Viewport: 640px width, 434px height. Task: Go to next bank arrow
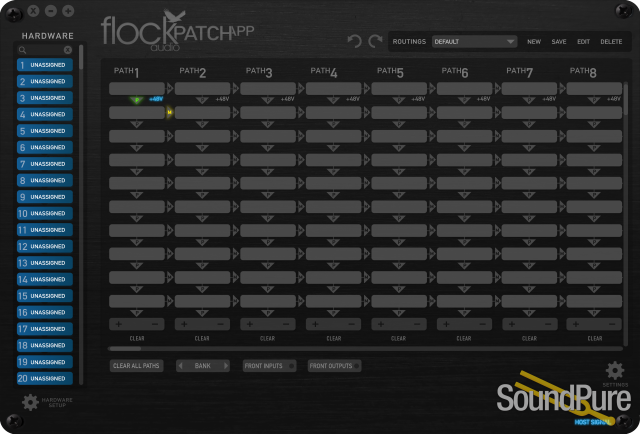(x=225, y=366)
